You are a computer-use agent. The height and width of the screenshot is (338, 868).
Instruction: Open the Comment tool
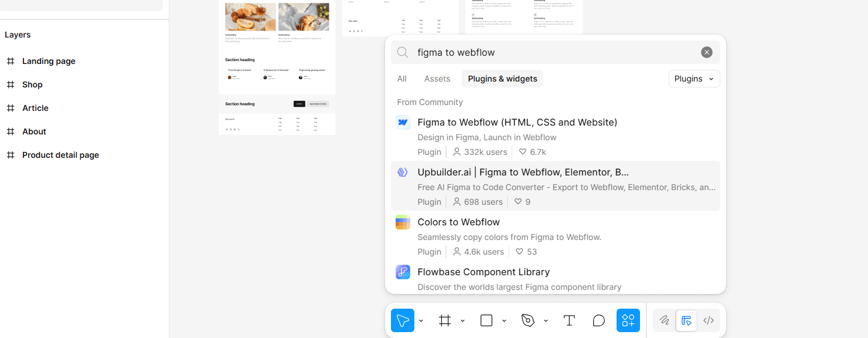pyautogui.click(x=598, y=320)
